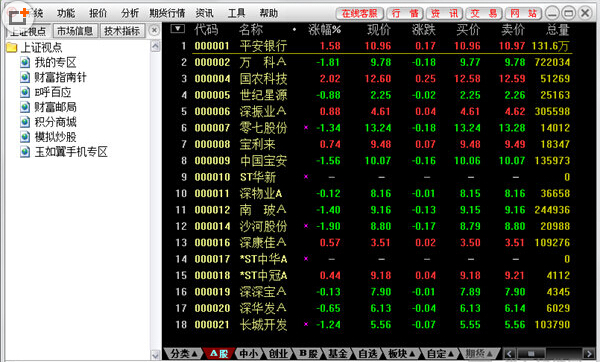Click the 网站 website button
The width and height of the screenshot is (600, 362).
[x=523, y=14]
